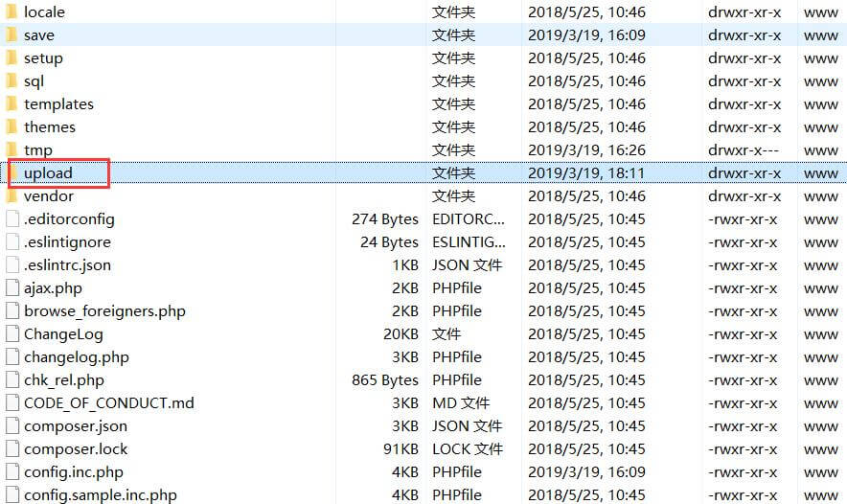
Task: Click the file icon beside config.inc.php
Action: pyautogui.click(x=12, y=471)
